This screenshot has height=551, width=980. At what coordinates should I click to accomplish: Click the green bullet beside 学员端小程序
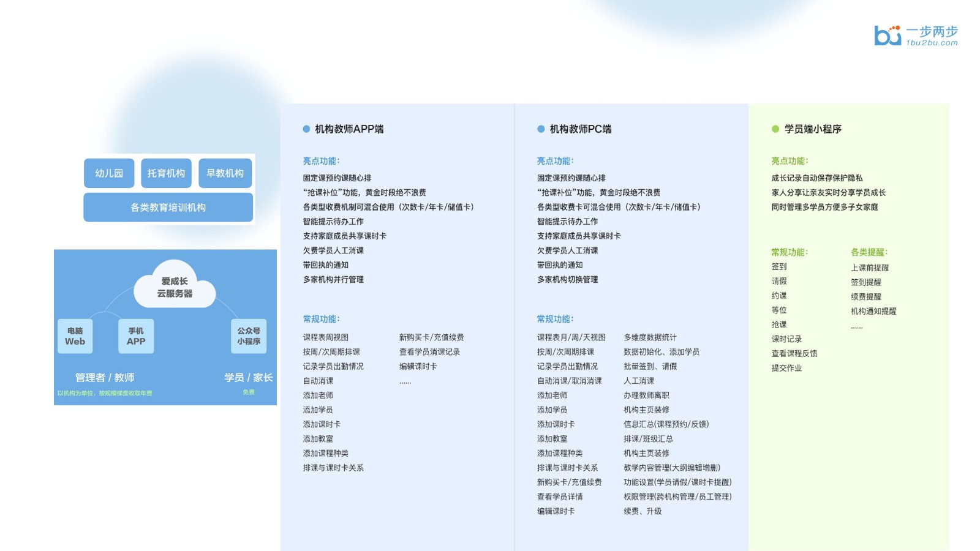point(775,129)
